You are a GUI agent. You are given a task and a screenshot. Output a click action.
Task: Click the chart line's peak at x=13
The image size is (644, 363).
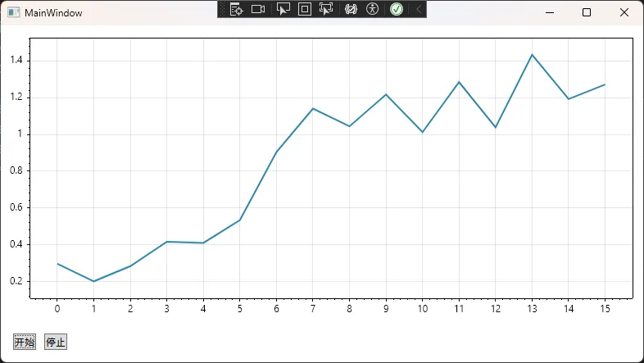[x=532, y=55]
